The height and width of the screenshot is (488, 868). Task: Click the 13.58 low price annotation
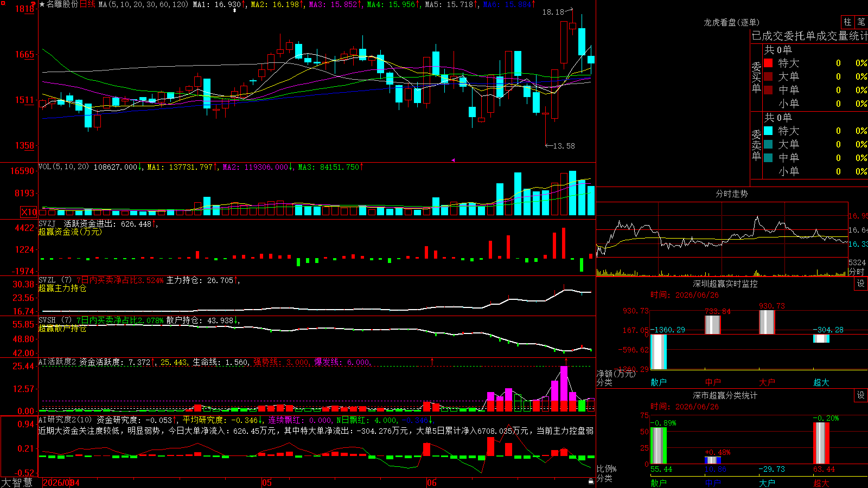564,146
